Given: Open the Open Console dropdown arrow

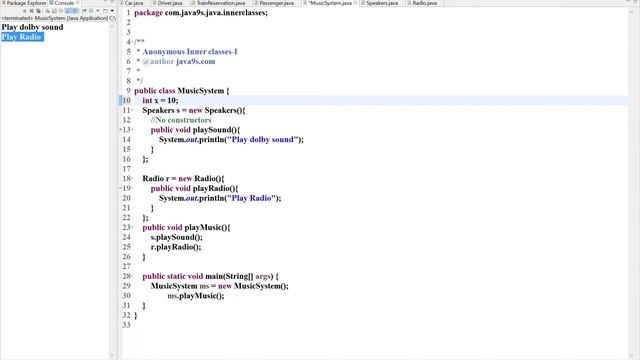Looking at the screenshot, I should point(112,11).
